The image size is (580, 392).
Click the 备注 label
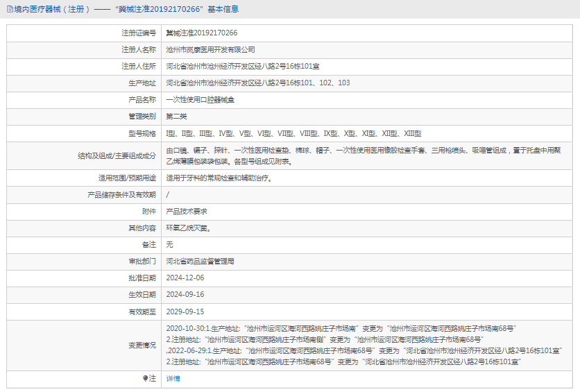pos(149,244)
